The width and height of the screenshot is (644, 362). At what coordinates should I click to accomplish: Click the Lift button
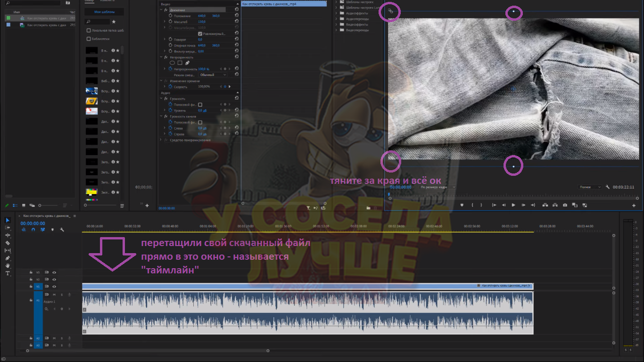click(x=545, y=205)
